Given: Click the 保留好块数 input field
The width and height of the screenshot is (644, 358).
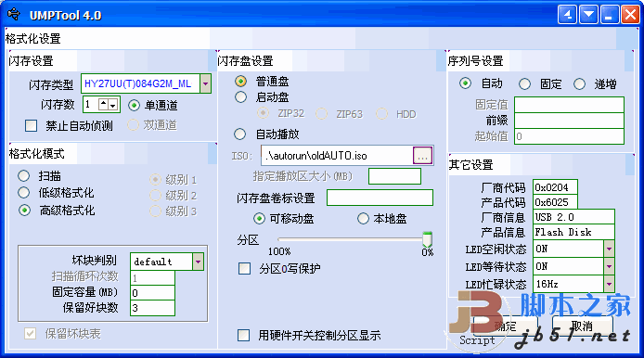Looking at the screenshot, I should [x=152, y=308].
